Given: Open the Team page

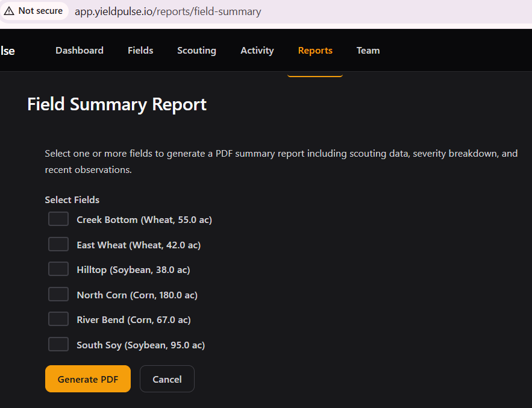Looking at the screenshot, I should click(x=368, y=51).
